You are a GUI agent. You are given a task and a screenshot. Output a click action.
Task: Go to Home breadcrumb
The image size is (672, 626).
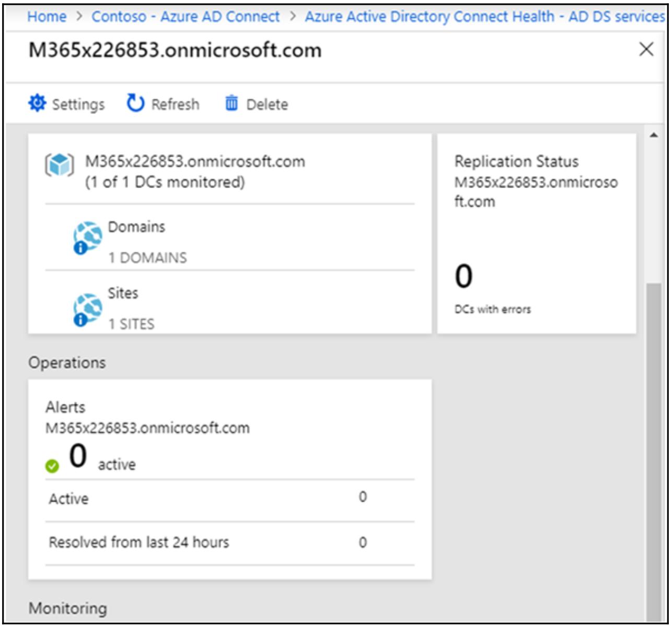[x=47, y=16]
